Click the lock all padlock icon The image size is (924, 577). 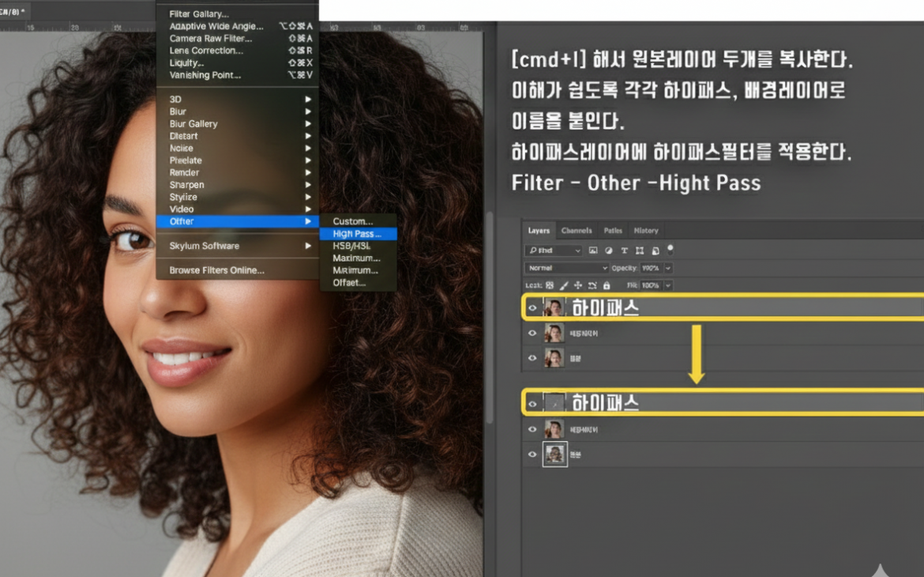[607, 285]
